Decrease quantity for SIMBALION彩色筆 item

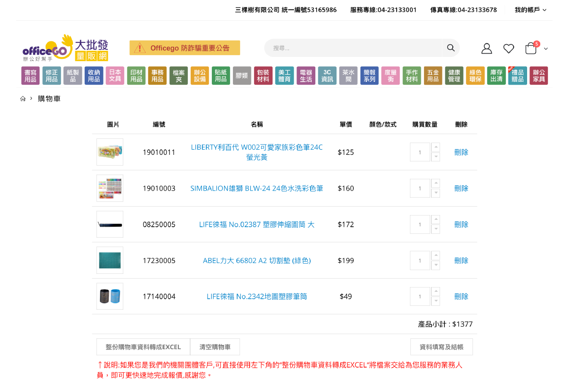coord(436,193)
